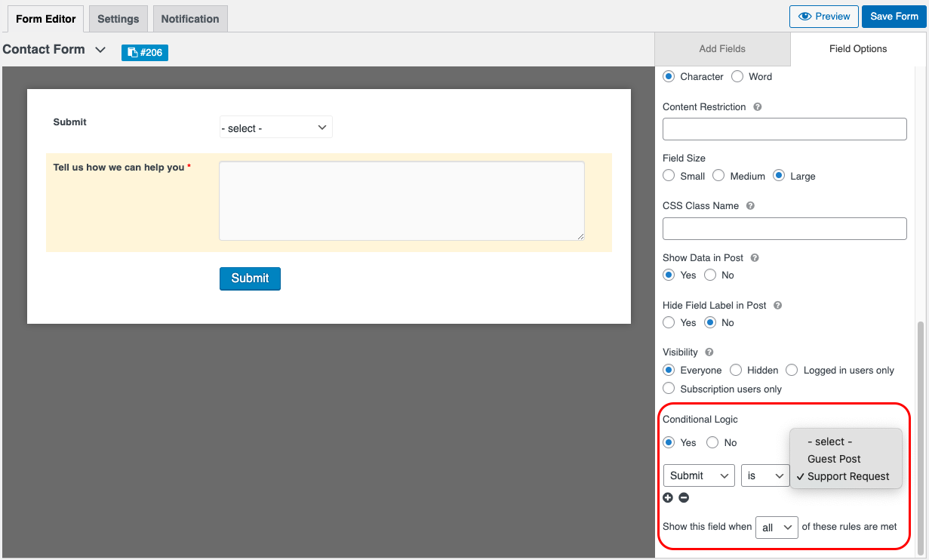Click the Content Restriction help icon
This screenshot has height=560, width=929.
(759, 106)
